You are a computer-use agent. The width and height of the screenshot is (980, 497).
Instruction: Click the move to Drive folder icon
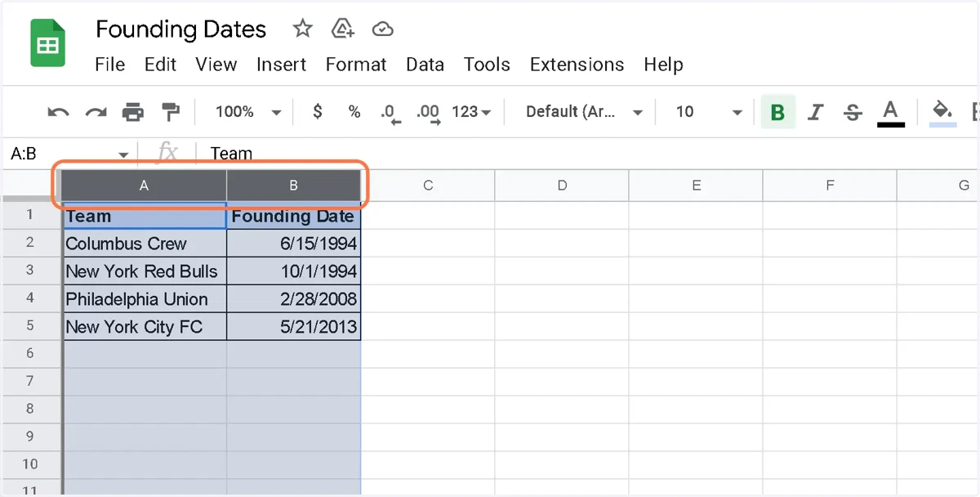pos(343,29)
